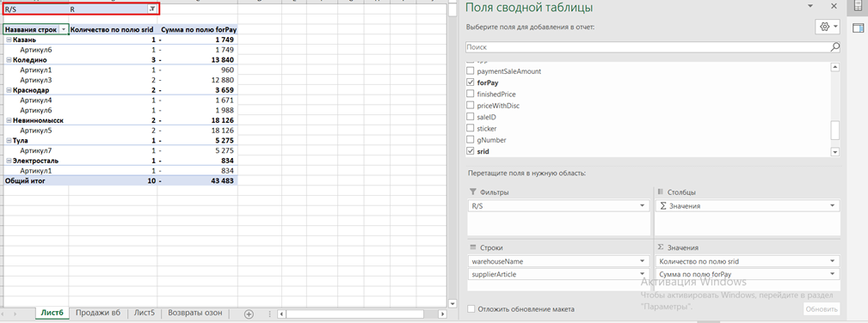The image size is (868, 323).
Task: Click the magnifier icon in field search
Action: coord(835,47)
